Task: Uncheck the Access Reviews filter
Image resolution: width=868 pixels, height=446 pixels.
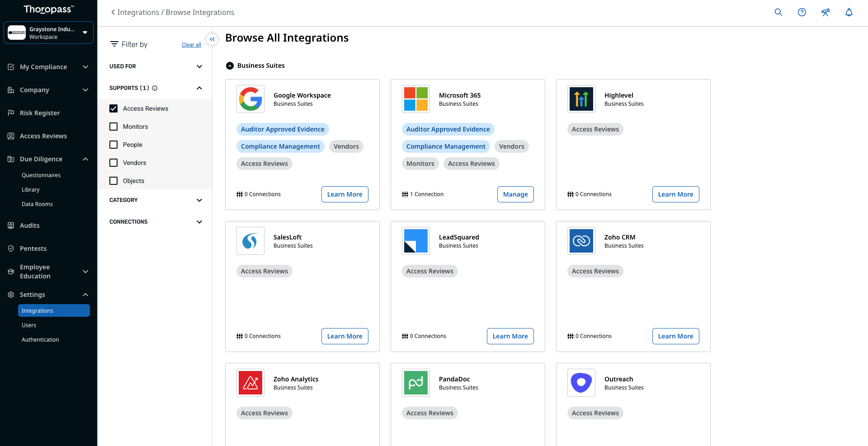Action: tap(113, 108)
